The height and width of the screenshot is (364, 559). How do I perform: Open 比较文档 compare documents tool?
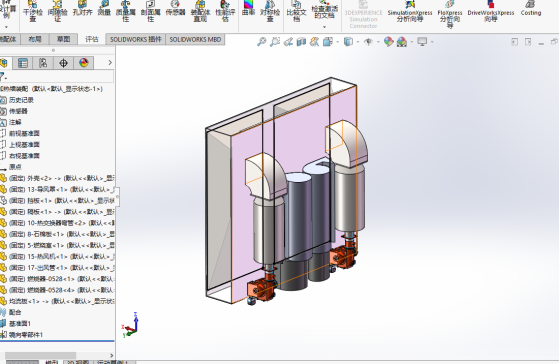[296, 11]
